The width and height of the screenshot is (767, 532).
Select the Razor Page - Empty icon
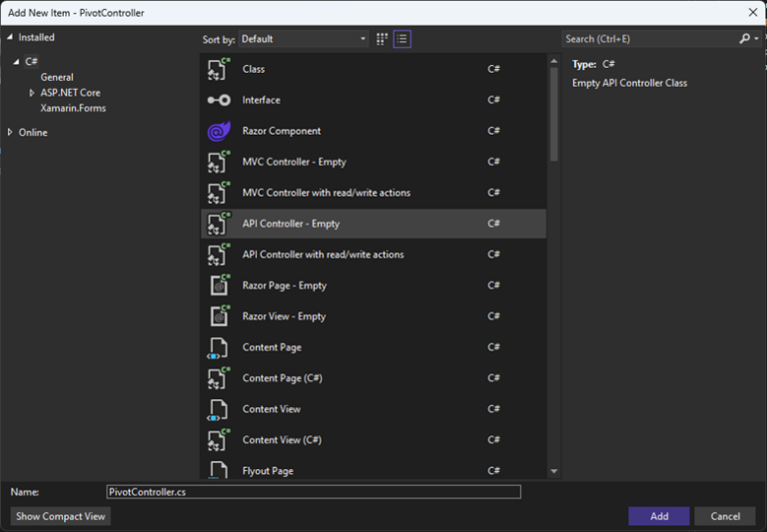(219, 285)
